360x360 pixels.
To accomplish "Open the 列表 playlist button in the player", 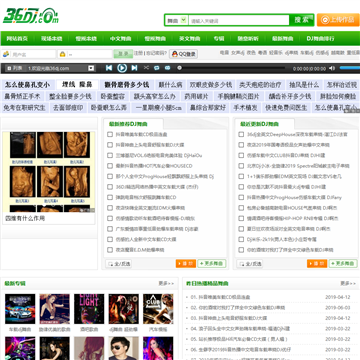I will [15, 68].
